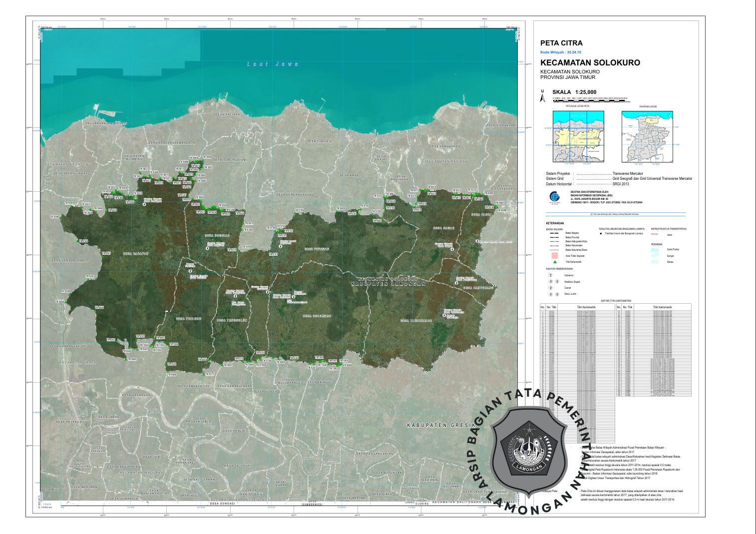Click the Danau lake symbol in legend
The width and height of the screenshot is (756, 534).
(x=655, y=261)
